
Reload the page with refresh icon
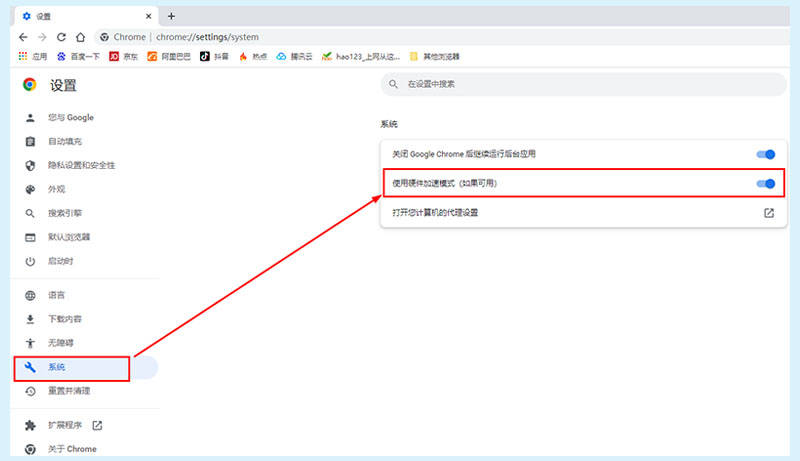[x=61, y=37]
